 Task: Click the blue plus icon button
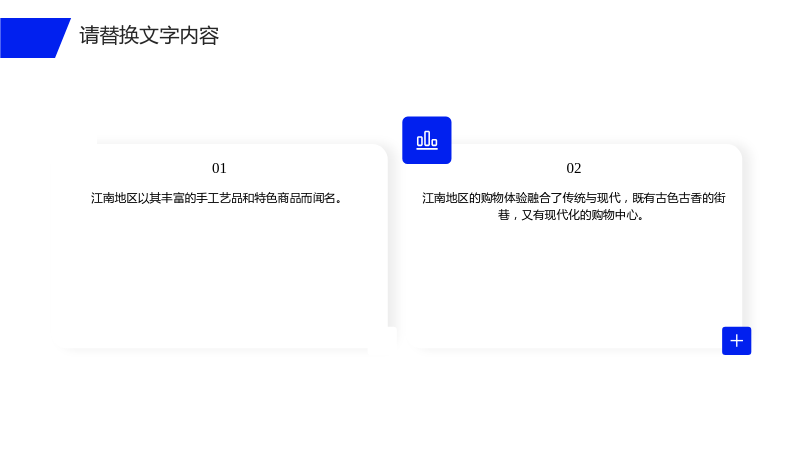tap(736, 341)
